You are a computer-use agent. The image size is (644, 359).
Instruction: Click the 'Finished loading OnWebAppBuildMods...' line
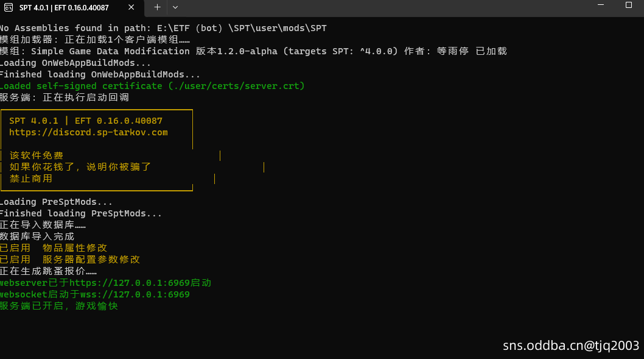coord(100,74)
